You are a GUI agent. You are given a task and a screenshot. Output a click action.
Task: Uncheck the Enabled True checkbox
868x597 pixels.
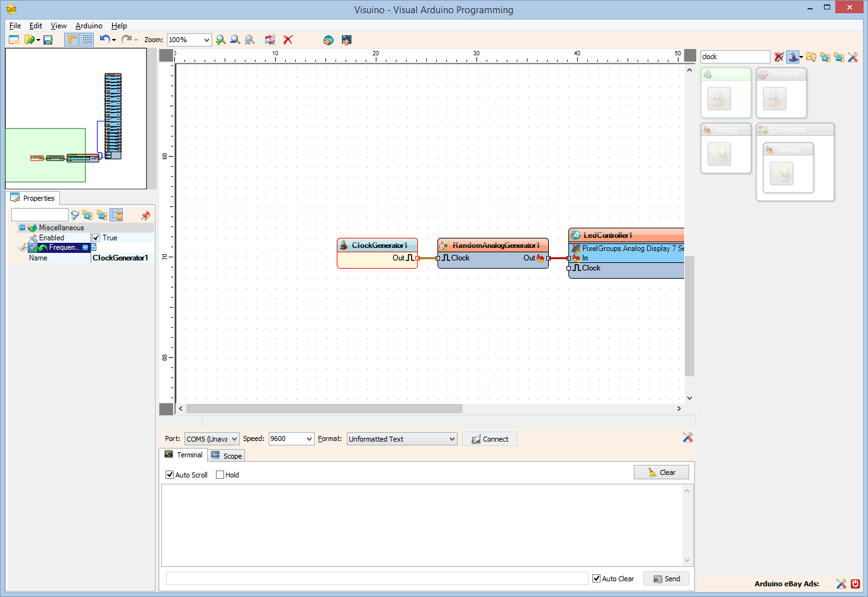point(96,238)
